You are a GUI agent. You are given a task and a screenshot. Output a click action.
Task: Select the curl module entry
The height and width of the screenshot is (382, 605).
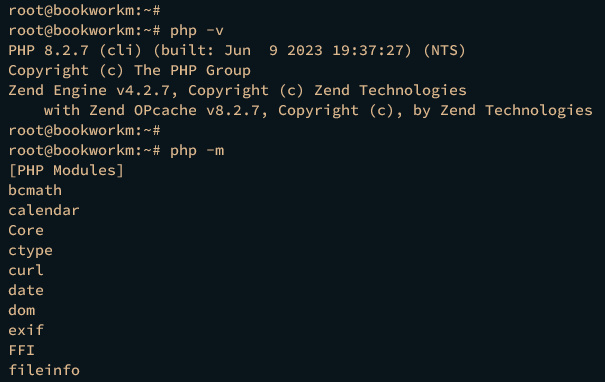tap(26, 270)
